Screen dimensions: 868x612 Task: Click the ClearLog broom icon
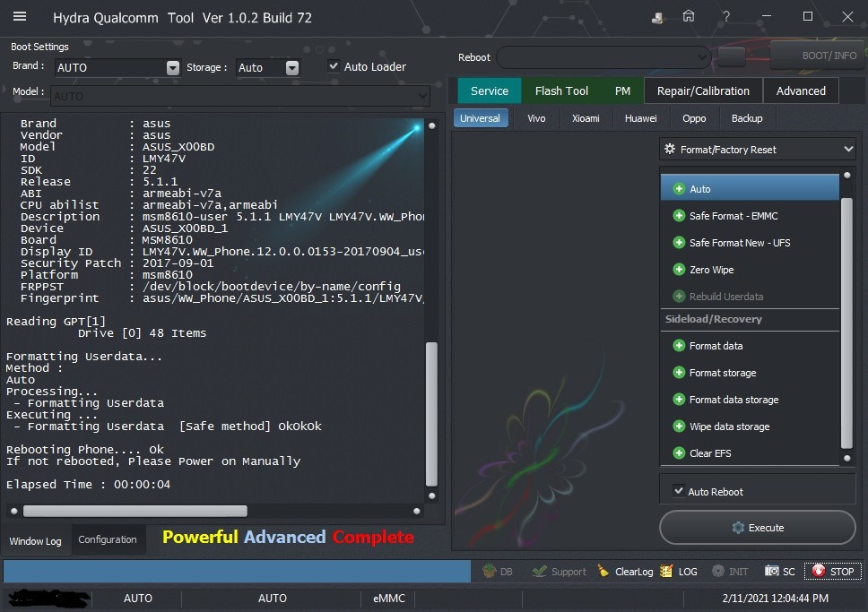click(603, 571)
